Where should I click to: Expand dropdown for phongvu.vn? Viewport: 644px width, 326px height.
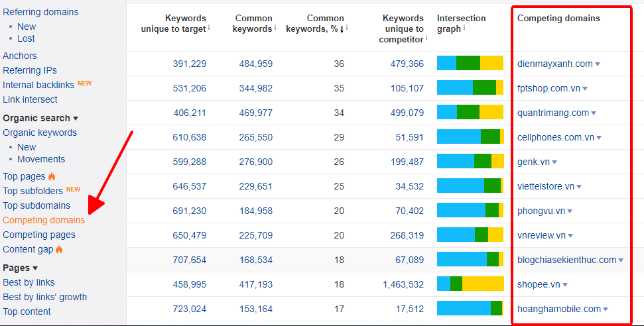pyautogui.click(x=570, y=212)
